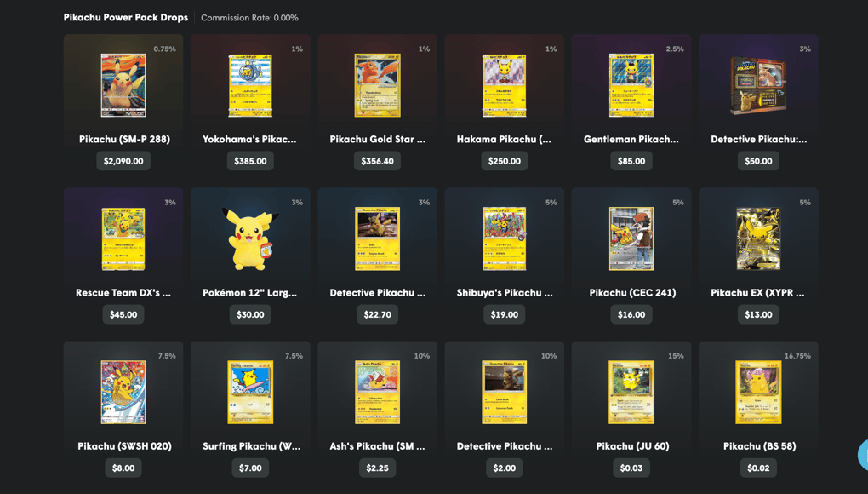
Task: Select the "Surfing Pikachu (W..." name
Action: pos(251,446)
